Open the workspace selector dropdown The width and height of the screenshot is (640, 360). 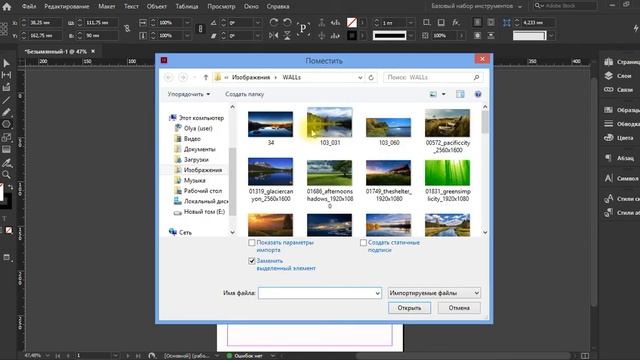click(477, 6)
